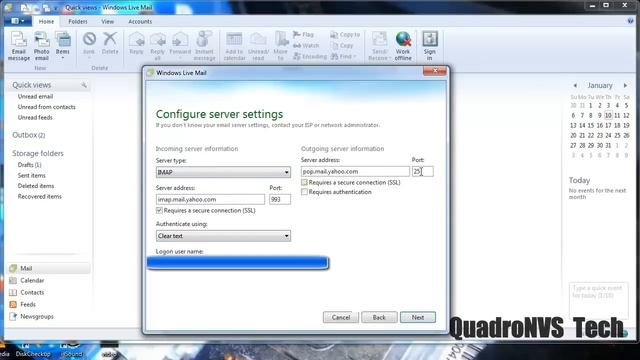Click the Copy to ribbon item
The height and width of the screenshot is (360, 640).
tap(345, 35)
